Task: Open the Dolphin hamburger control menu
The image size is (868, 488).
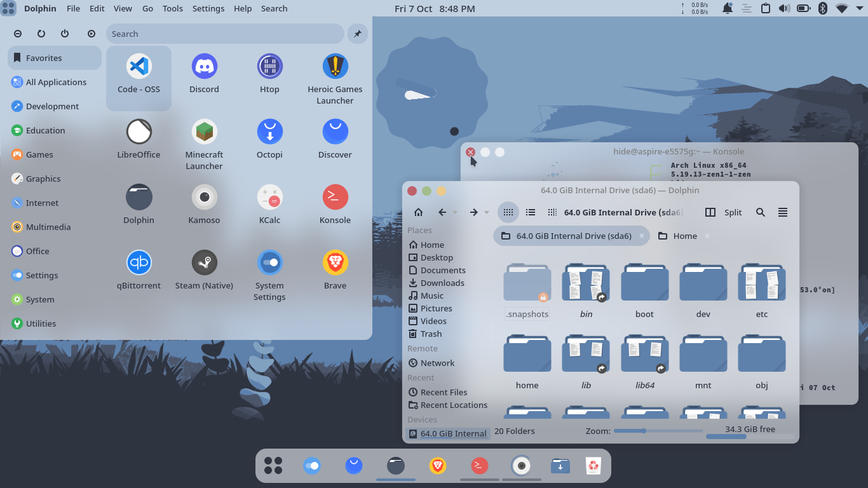Action: click(783, 212)
